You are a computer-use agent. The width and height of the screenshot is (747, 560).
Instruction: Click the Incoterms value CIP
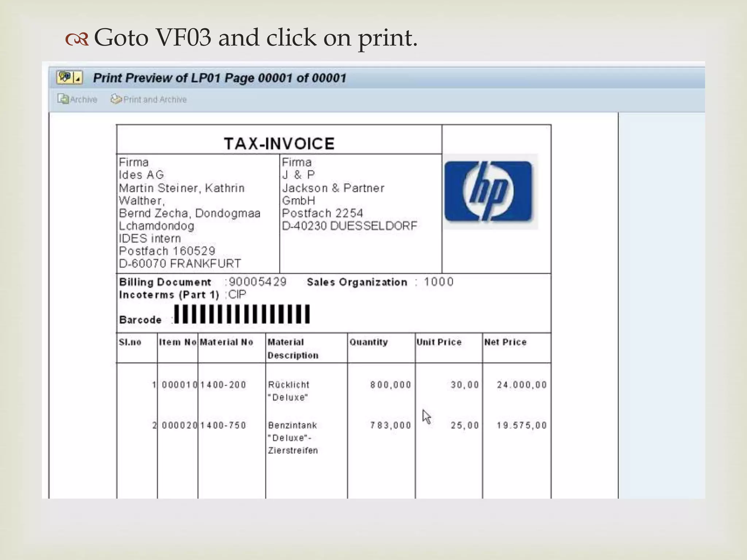click(x=237, y=295)
